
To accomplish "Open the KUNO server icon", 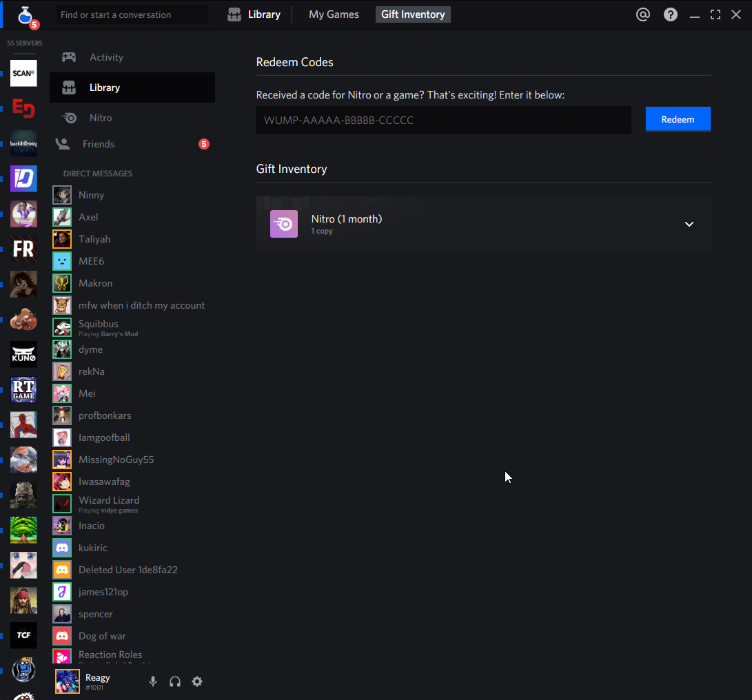I will [23, 354].
